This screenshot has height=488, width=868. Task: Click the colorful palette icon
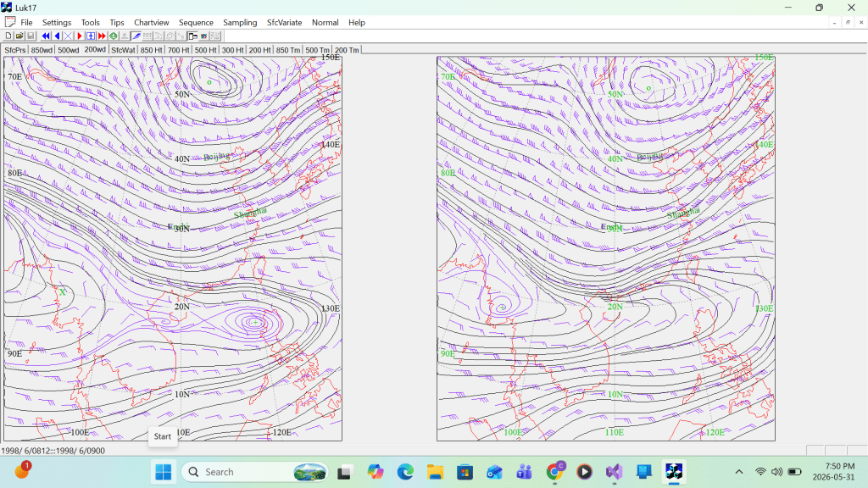tap(203, 36)
